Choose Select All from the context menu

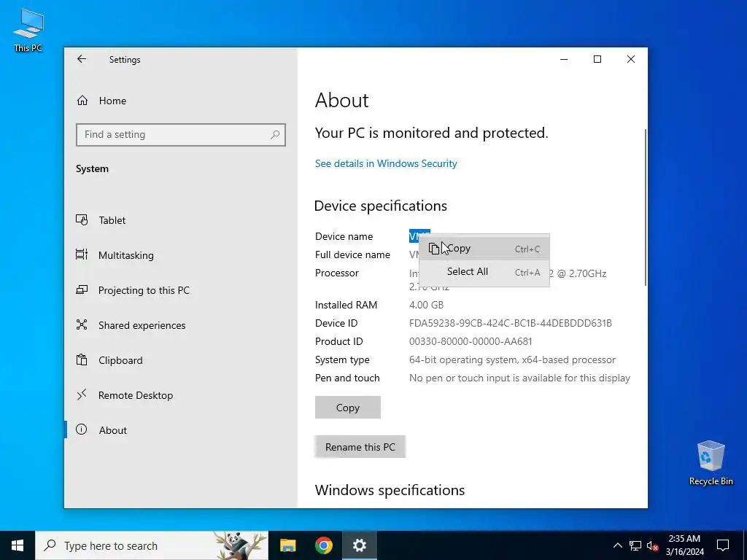pos(484,272)
